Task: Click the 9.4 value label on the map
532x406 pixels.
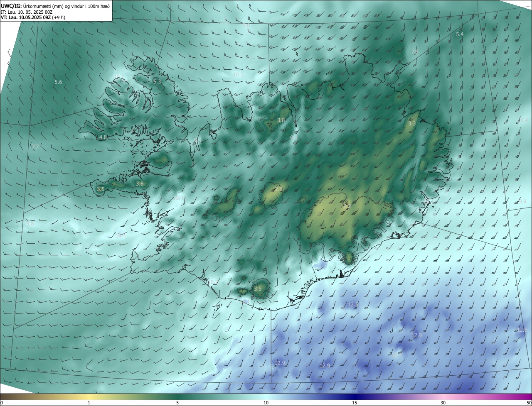Action: (x=524, y=120)
